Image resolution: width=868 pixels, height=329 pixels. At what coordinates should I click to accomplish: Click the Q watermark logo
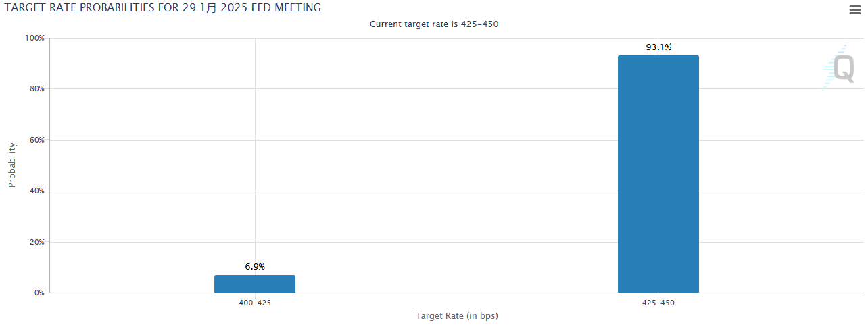coord(843,69)
